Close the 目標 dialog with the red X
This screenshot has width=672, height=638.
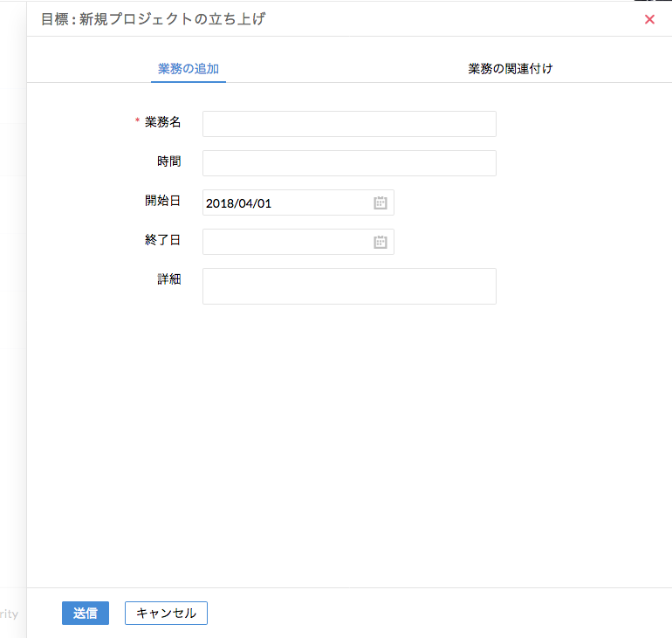(649, 19)
